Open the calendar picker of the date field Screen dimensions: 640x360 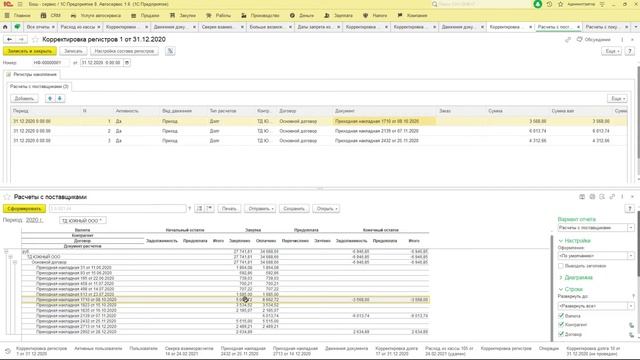tap(127, 63)
